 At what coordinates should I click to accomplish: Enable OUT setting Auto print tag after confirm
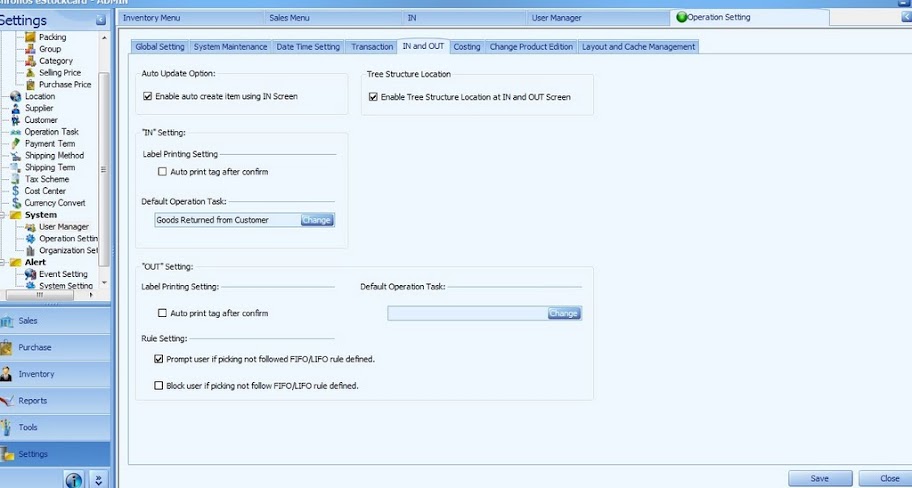coord(162,313)
